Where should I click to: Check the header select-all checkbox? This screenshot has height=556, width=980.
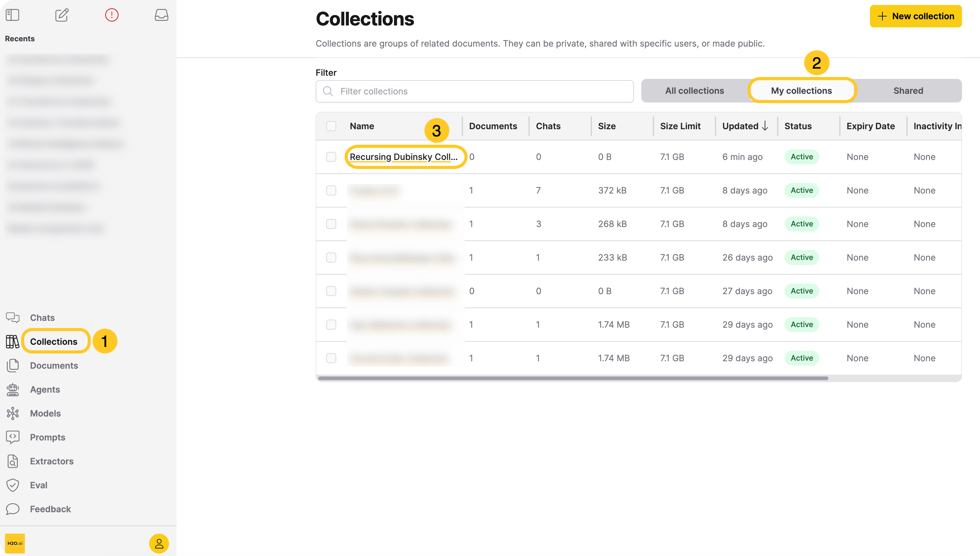coord(331,126)
